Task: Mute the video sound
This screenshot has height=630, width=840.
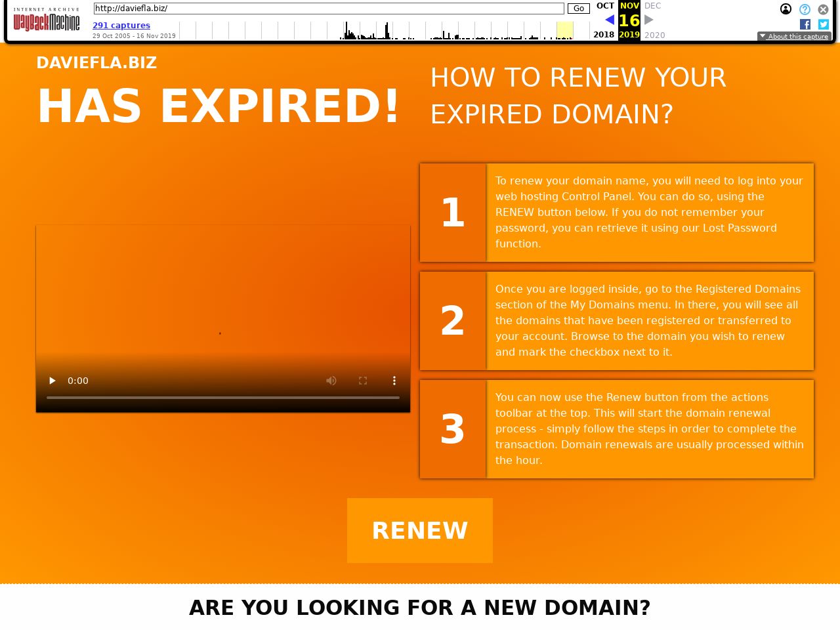Action: click(331, 381)
